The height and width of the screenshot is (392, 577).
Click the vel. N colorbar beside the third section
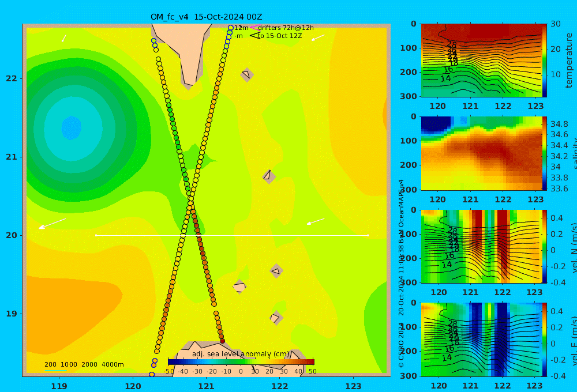[x=545, y=246]
